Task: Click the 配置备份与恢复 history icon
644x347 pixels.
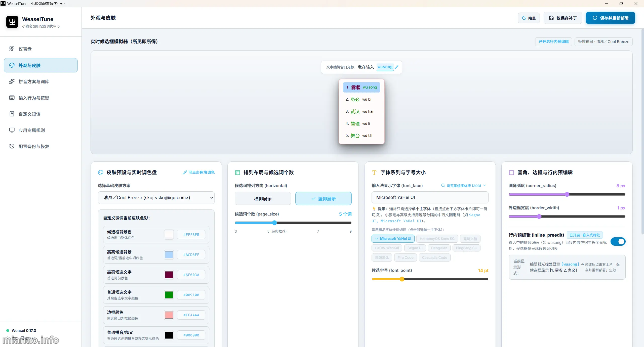Action: (12, 146)
